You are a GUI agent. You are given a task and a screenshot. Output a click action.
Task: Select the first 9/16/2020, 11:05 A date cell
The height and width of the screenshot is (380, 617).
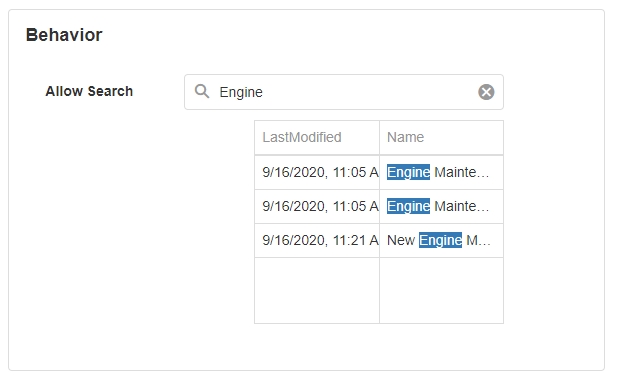pyautogui.click(x=317, y=172)
